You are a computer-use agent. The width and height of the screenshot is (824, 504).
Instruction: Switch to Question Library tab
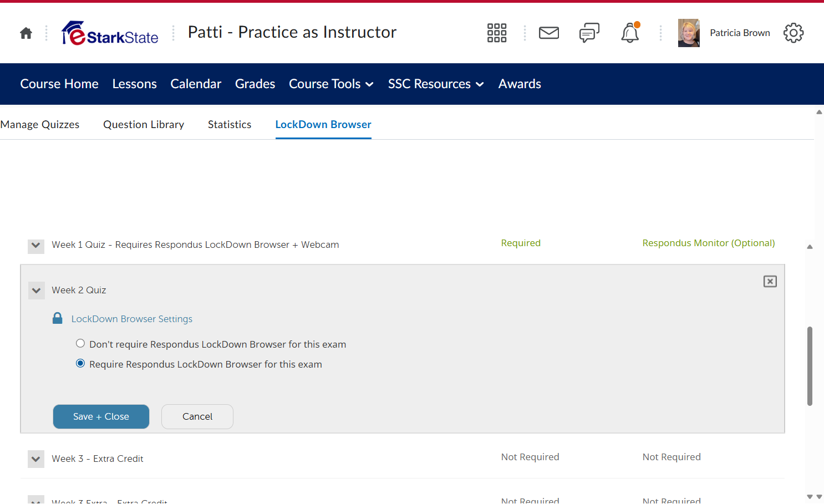[144, 125]
